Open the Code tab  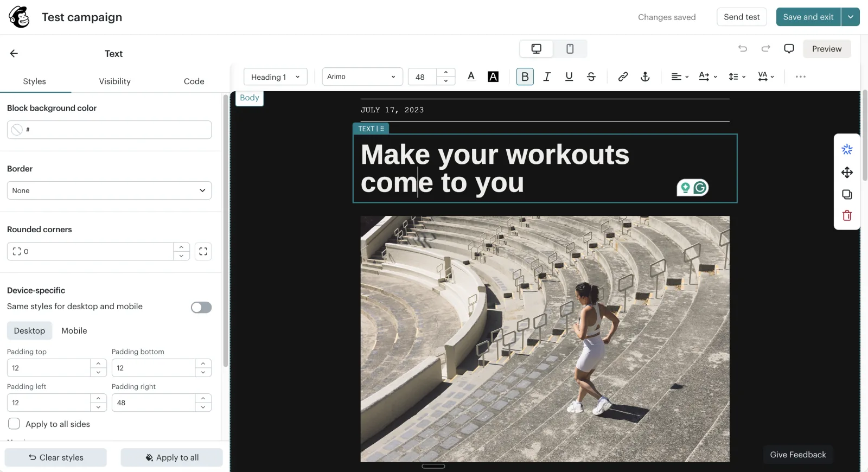click(194, 81)
